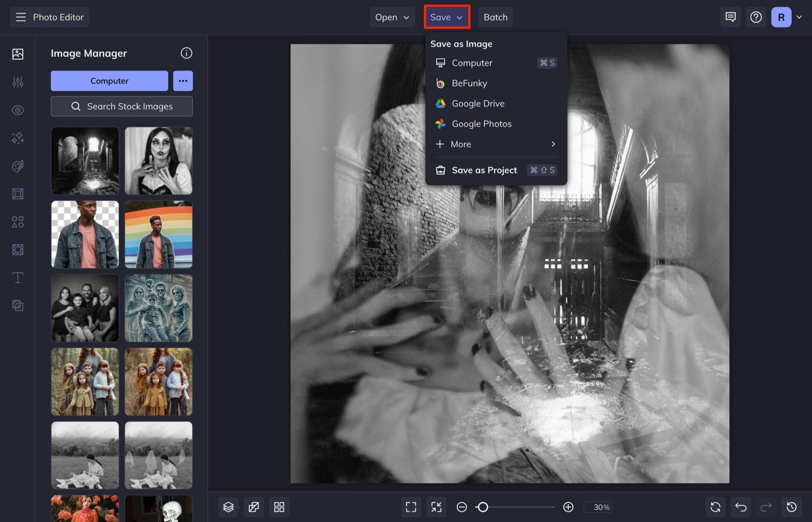
Task: Open the Image Manager panel
Action: click(18, 53)
